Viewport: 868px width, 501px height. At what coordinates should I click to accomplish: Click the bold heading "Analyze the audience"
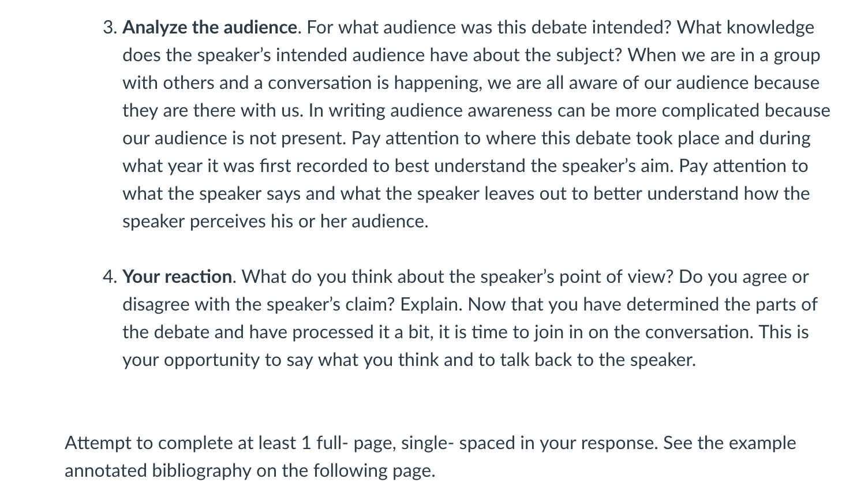[210, 28]
